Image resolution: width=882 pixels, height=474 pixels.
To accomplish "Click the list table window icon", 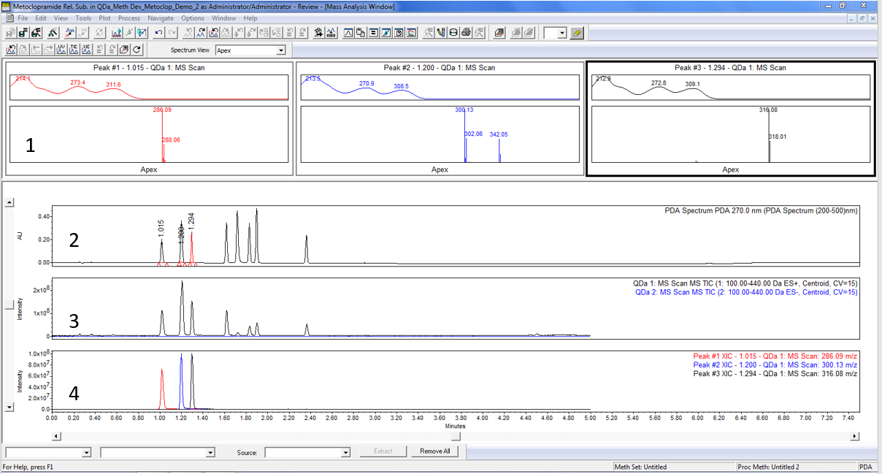I will 374,33.
